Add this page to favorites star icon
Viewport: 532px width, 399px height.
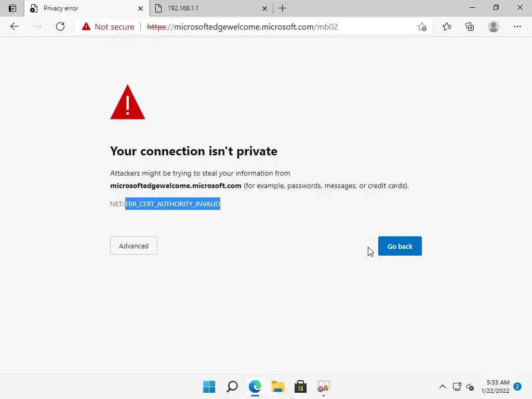click(x=422, y=27)
